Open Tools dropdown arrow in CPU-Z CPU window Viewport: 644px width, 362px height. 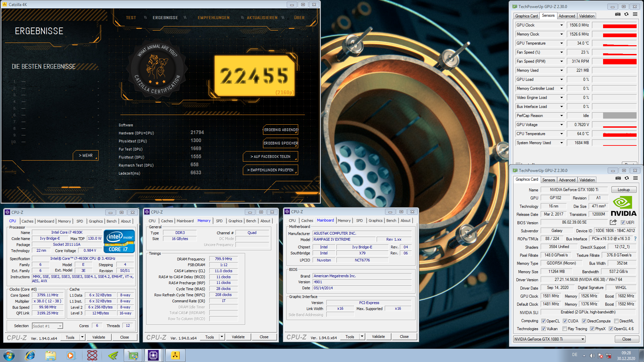click(x=82, y=337)
